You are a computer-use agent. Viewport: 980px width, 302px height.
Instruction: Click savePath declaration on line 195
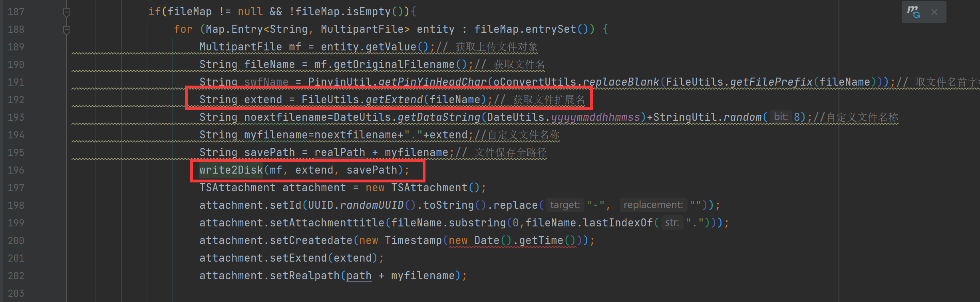coord(270,152)
